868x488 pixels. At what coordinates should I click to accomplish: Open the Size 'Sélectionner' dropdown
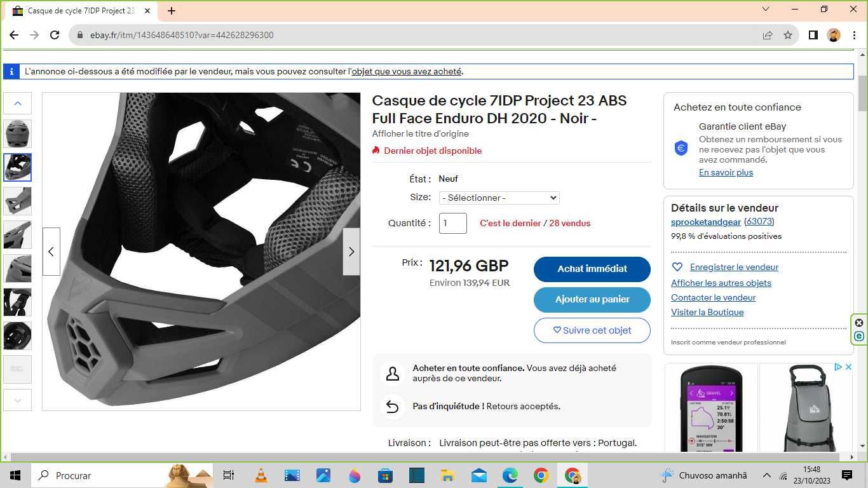coord(499,198)
